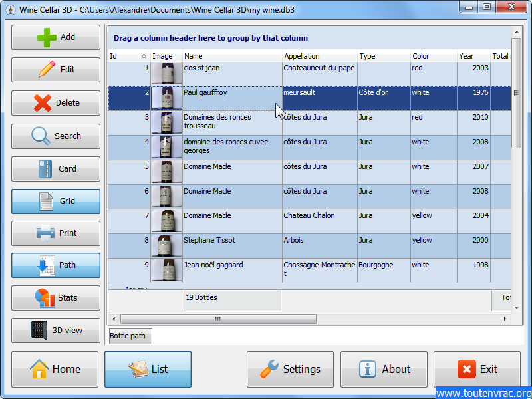Close the Wine Cellar 3D window
The height and width of the screenshot is (399, 532).
pyautogui.click(x=511, y=7)
